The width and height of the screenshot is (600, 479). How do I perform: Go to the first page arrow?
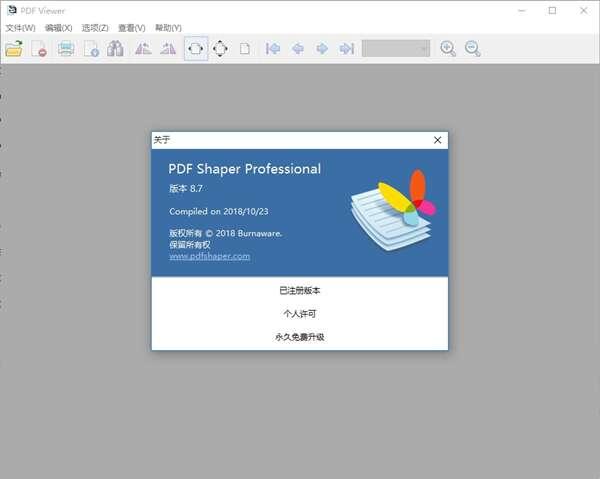tap(273, 48)
